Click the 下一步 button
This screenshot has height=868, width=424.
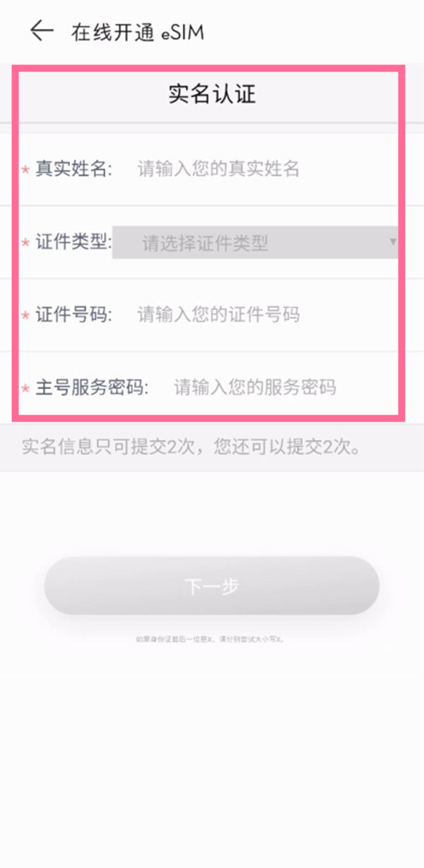pos(212,586)
